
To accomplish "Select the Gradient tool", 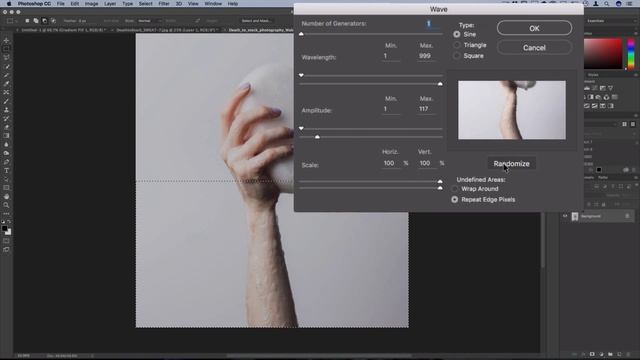I will [6, 136].
